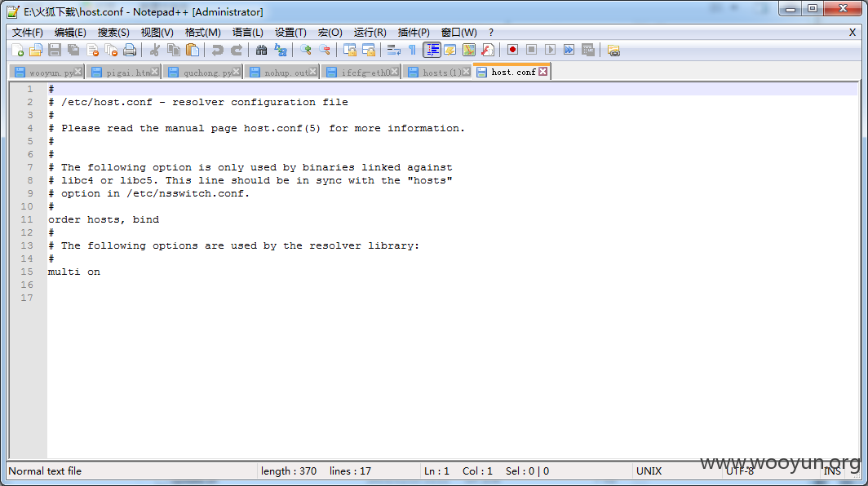This screenshot has width=868, height=486.
Task: Copy selection using the Copy icon
Action: coord(174,51)
